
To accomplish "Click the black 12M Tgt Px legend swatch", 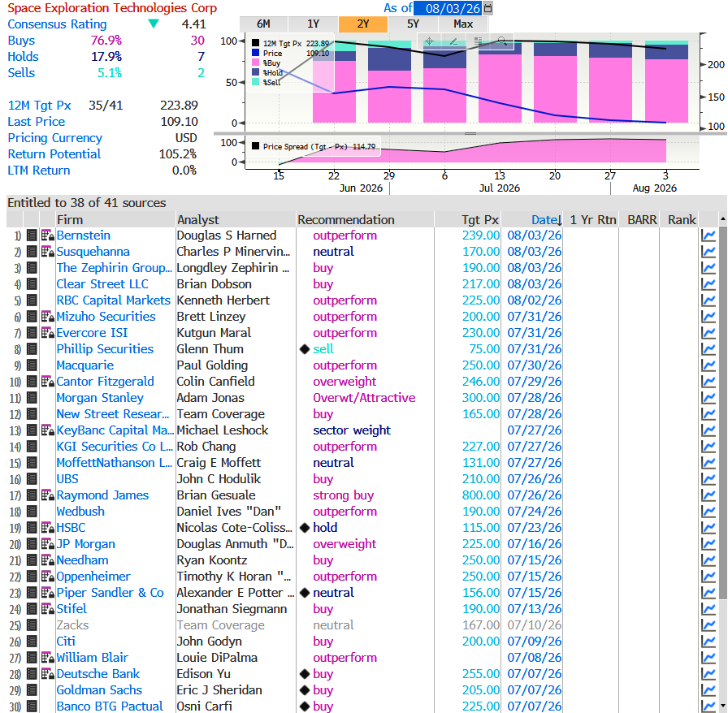I will [x=255, y=43].
